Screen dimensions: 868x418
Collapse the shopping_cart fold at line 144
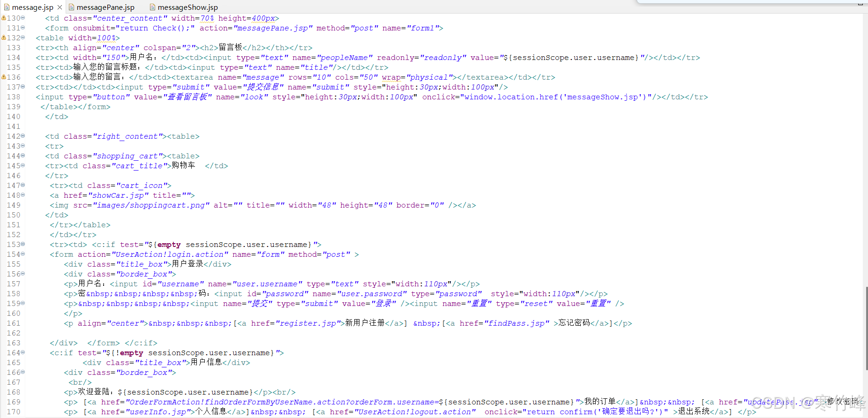coord(22,156)
